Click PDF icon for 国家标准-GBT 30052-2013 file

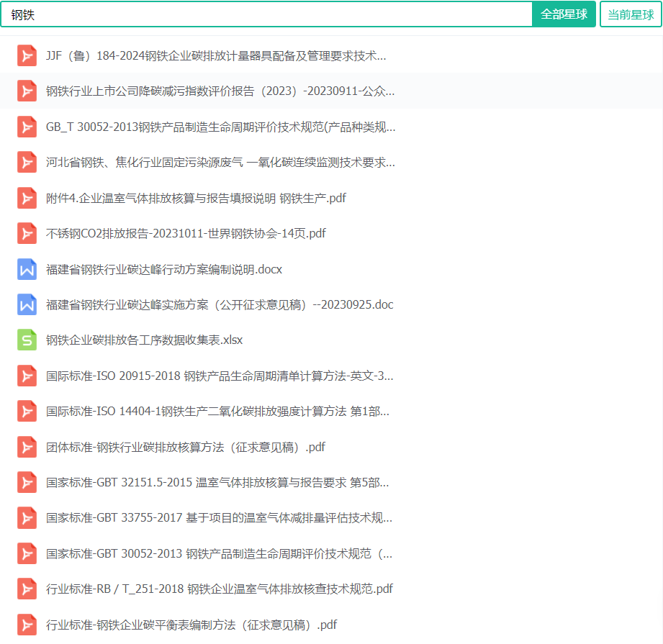(27, 553)
